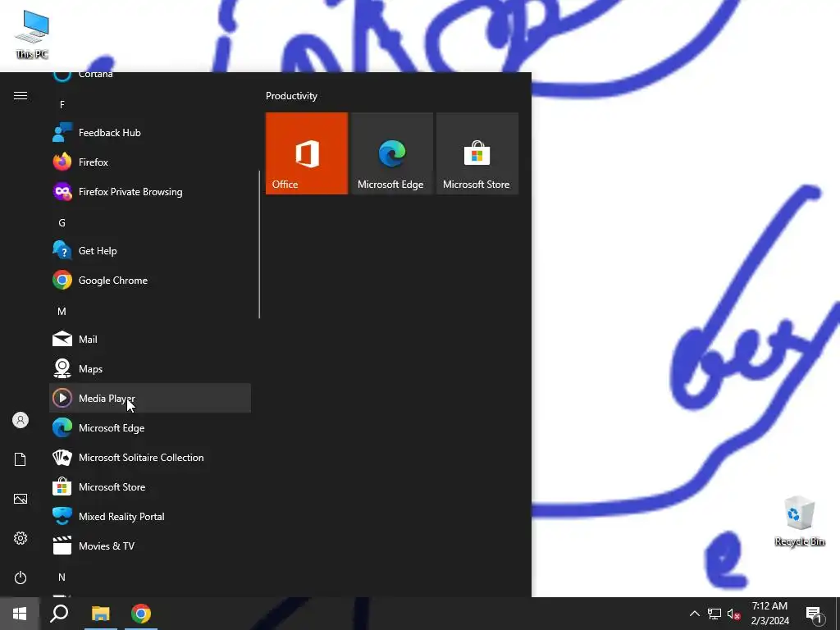Open taskbar Search
The height and width of the screenshot is (630, 840).
59,614
